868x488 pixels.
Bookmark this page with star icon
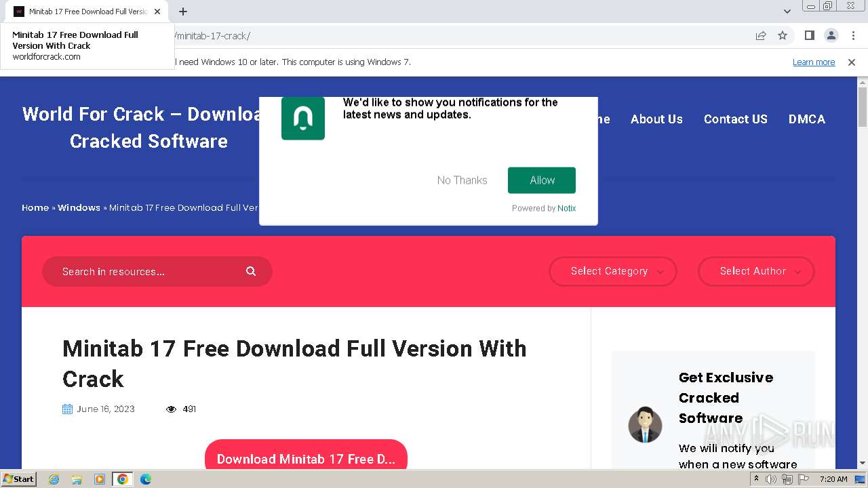point(783,35)
